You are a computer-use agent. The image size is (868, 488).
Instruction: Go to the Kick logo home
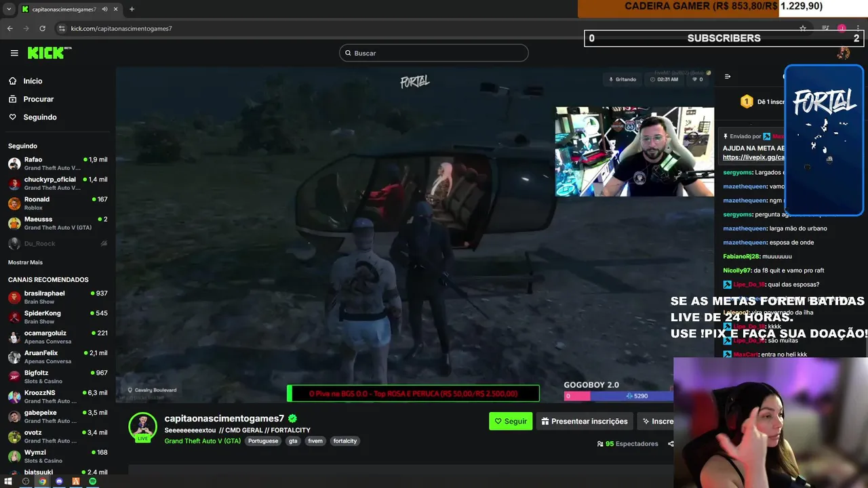pos(49,53)
